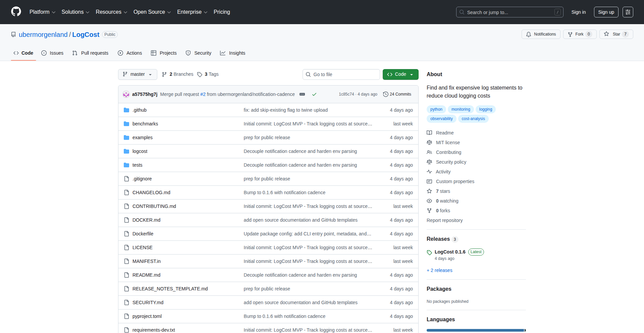
Task: Click the logcost folder icon
Action: [x=126, y=151]
